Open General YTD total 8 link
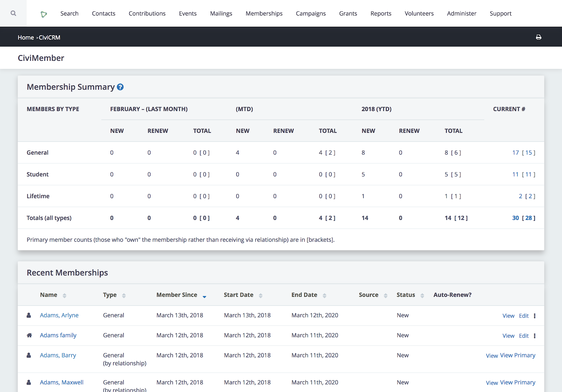This screenshot has height=392, width=562. click(446, 153)
